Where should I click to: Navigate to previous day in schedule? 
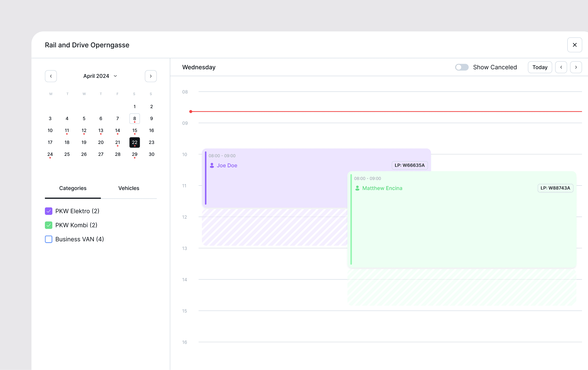click(561, 67)
